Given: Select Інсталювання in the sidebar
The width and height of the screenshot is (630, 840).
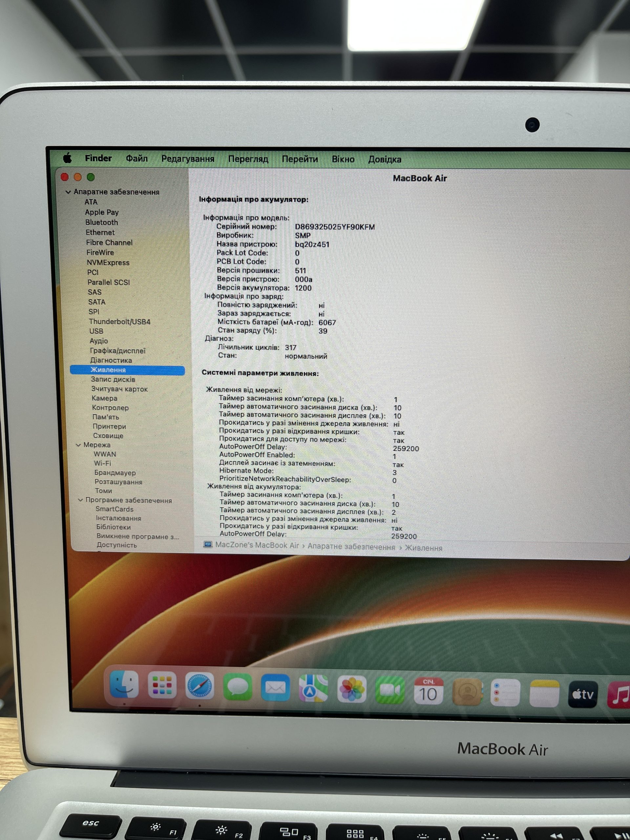Looking at the screenshot, I should pyautogui.click(x=118, y=518).
